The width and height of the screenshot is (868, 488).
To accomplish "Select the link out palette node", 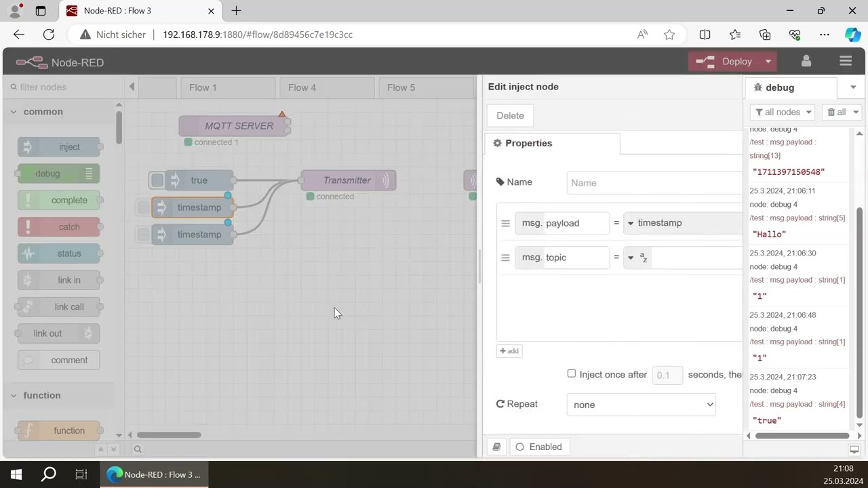I will (59, 333).
